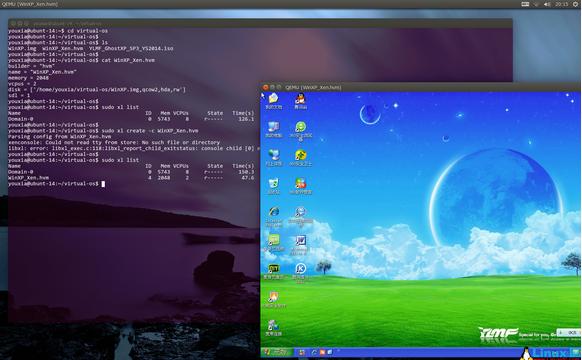The height and width of the screenshot is (360, 582).
Task: Click 'memory = 2048' config line
Action: click(28, 78)
